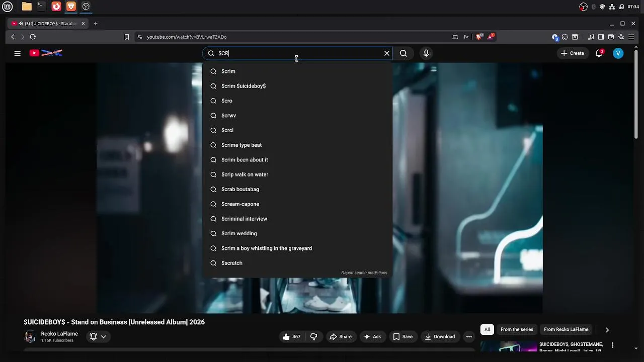Open the account avatar menu
This screenshot has width=644, height=362.
click(618, 53)
